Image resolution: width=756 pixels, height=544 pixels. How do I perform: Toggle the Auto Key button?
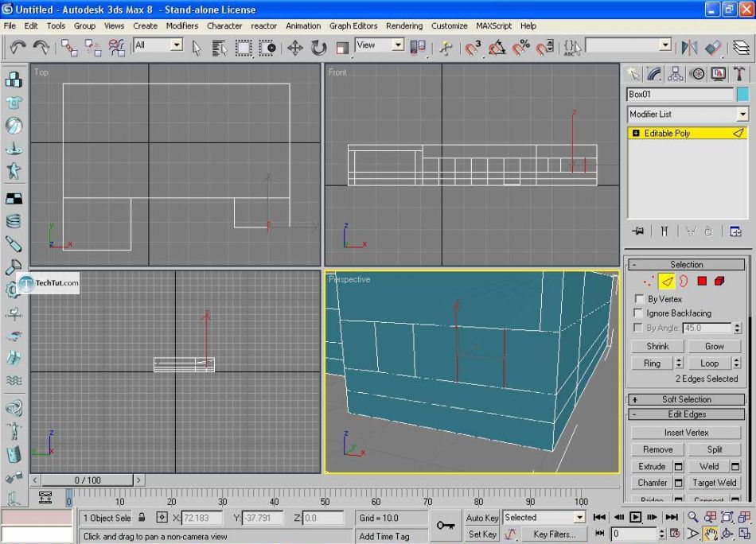point(481,518)
